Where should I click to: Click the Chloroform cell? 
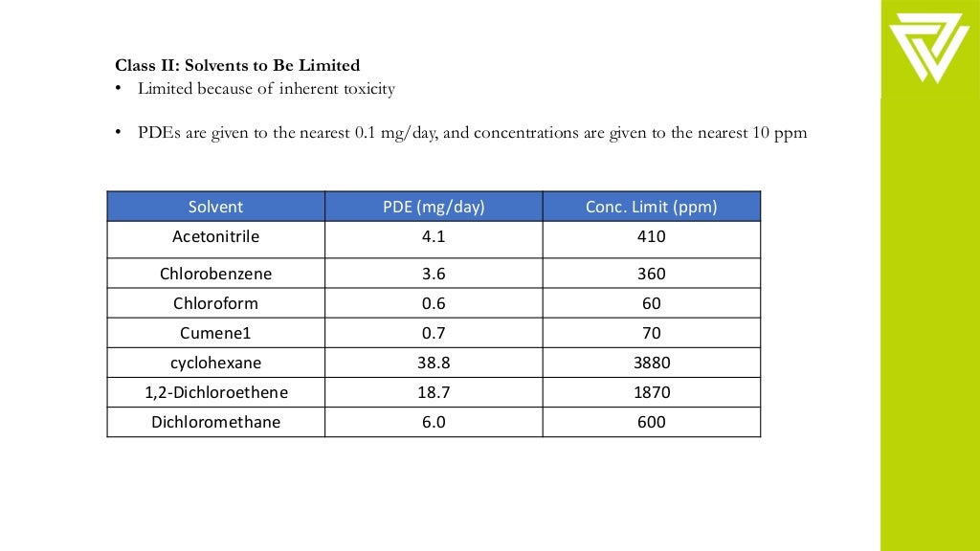(215, 303)
